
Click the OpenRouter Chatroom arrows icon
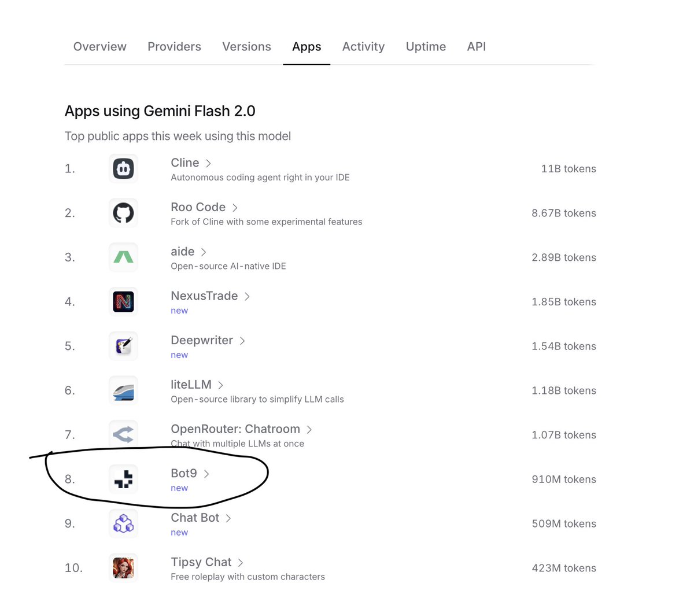click(x=123, y=434)
